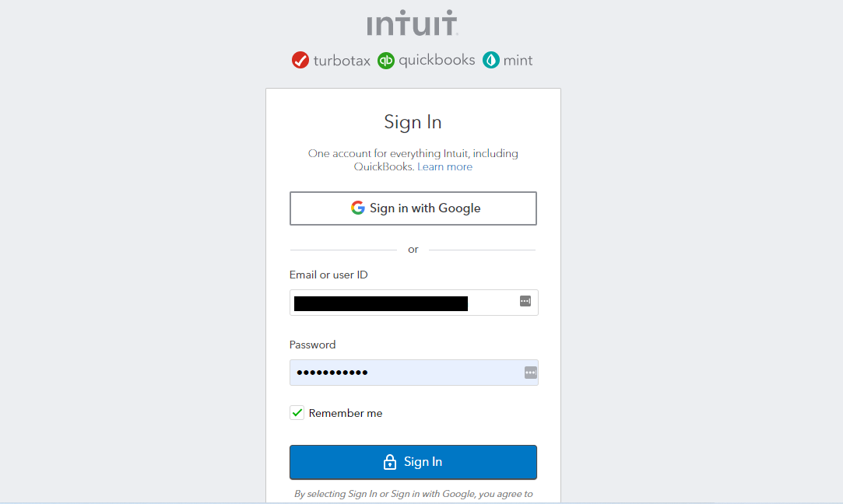843x504 pixels.
Task: Click the turbotax brand name text
Action: [x=342, y=61]
